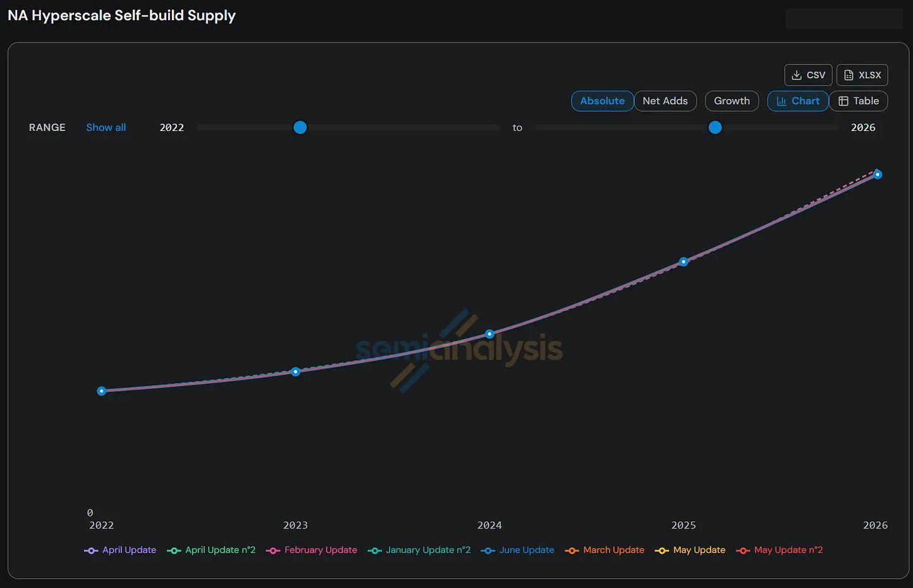The image size is (913, 588).
Task: Toggle the April Update n°2 legend series
Action: pos(211,550)
